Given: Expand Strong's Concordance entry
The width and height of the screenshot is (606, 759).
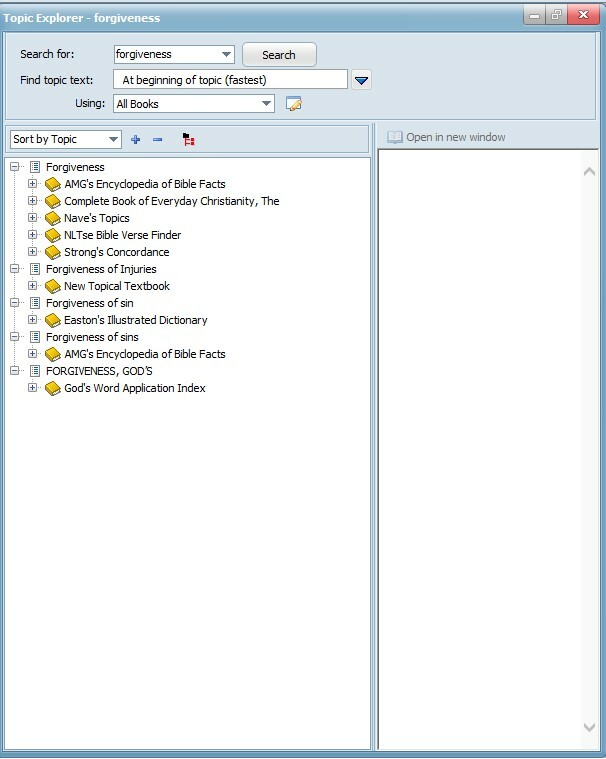Looking at the screenshot, I should (32, 251).
